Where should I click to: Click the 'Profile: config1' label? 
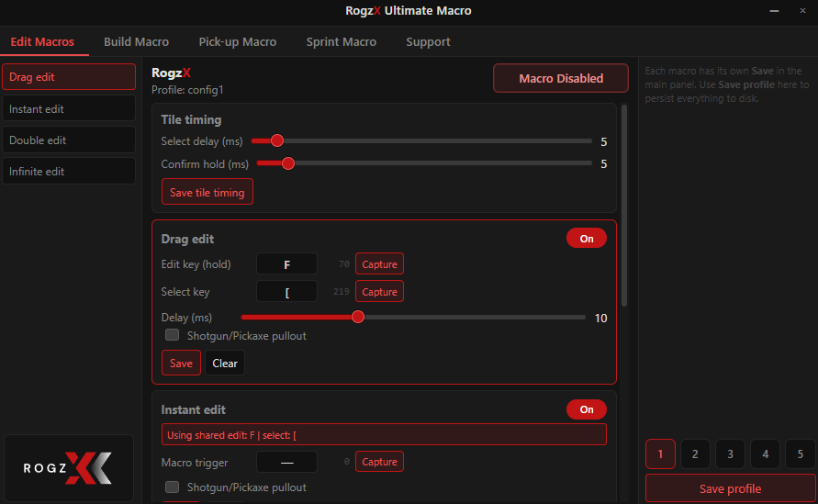pos(187,90)
